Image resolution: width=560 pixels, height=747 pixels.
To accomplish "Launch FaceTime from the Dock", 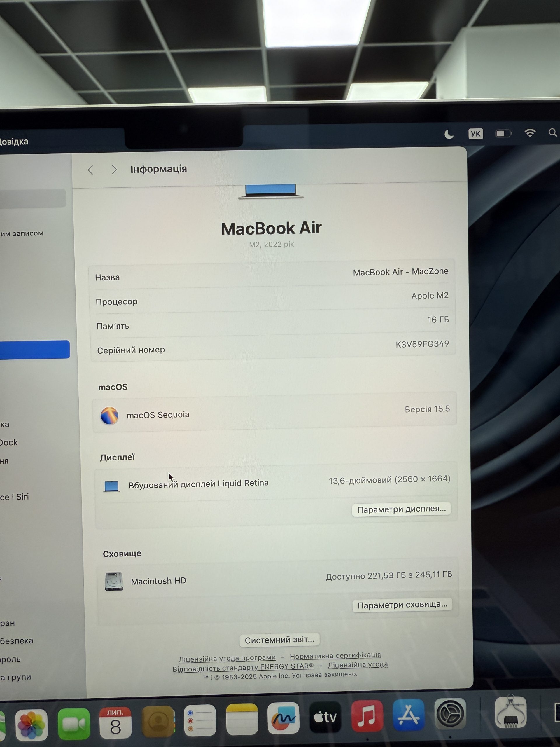I will pyautogui.click(x=73, y=724).
